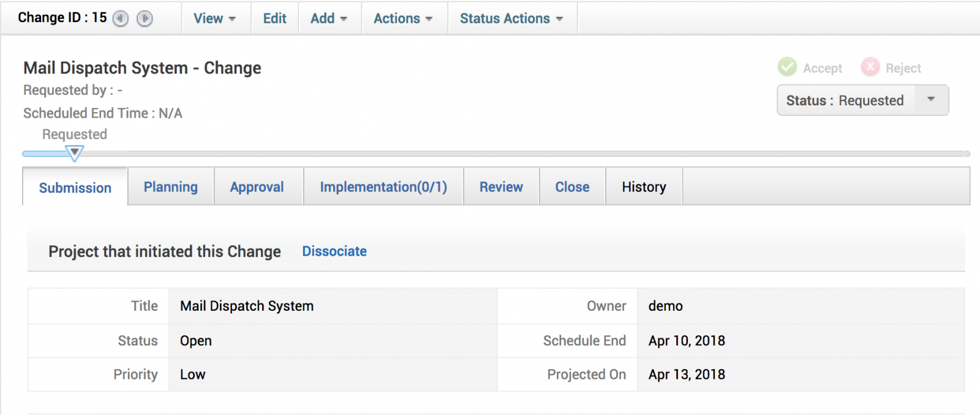
Task: Select the Close stage tab
Action: (573, 187)
